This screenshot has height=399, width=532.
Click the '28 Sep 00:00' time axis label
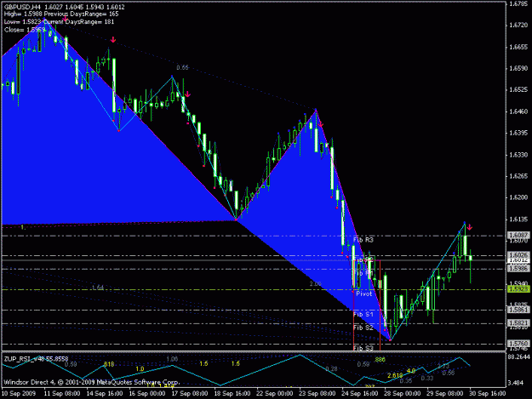coord(402,394)
